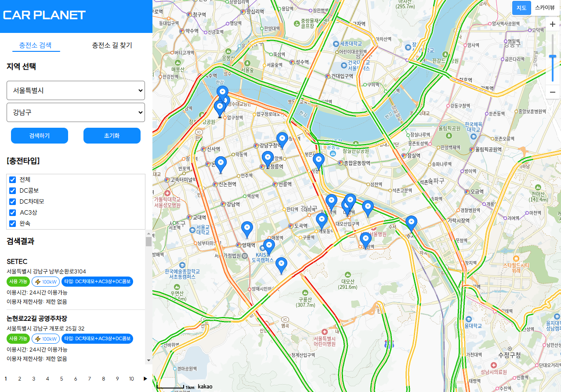Select charger marker left of 종합운동장역
Viewport: 561px width, 392px height.
point(319,161)
